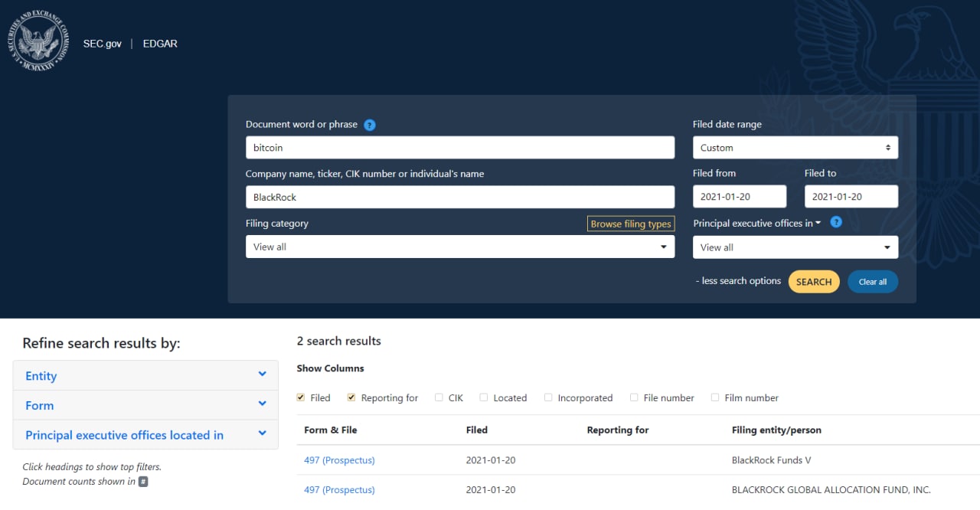
Task: Click Browse filing types button
Action: (x=631, y=224)
